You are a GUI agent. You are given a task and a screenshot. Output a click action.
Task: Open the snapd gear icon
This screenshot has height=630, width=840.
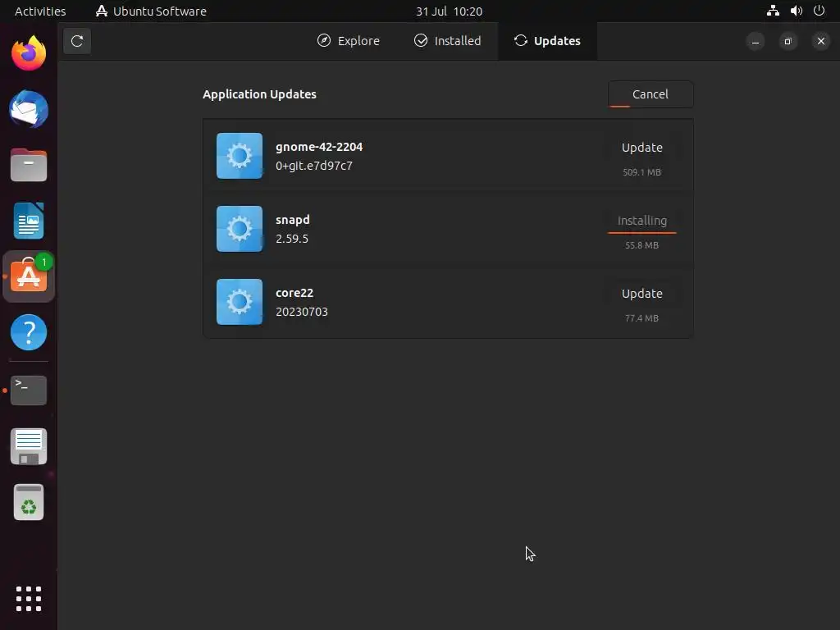click(240, 229)
